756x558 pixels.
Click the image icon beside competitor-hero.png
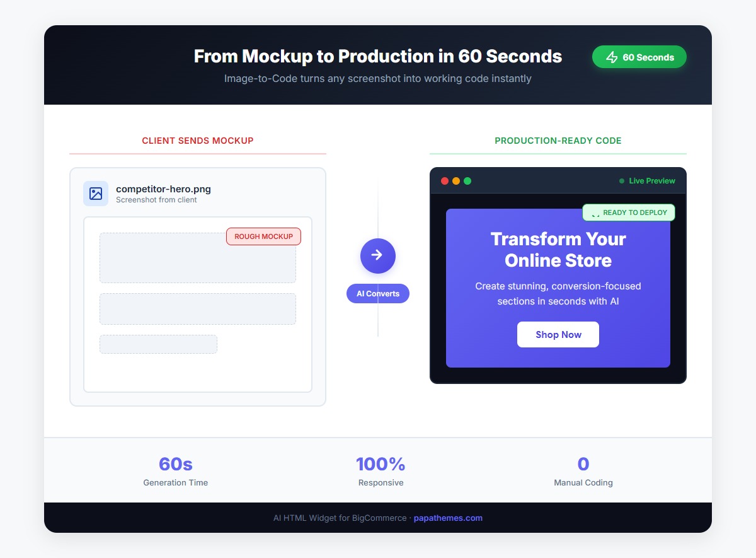tap(96, 194)
